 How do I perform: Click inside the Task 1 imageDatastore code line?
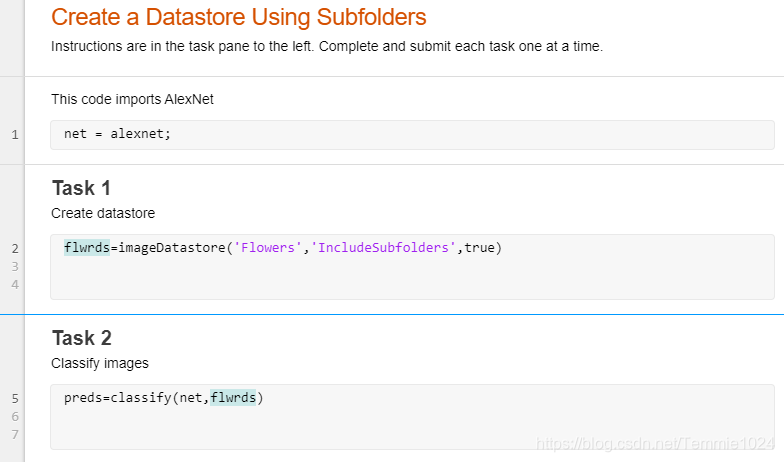(x=282, y=248)
